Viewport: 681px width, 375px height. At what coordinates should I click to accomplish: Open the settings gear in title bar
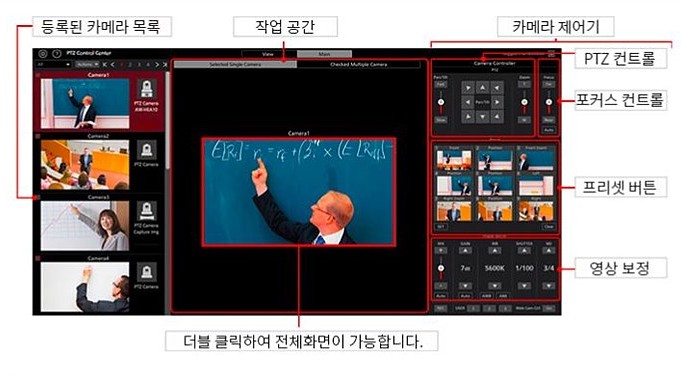tap(43, 54)
